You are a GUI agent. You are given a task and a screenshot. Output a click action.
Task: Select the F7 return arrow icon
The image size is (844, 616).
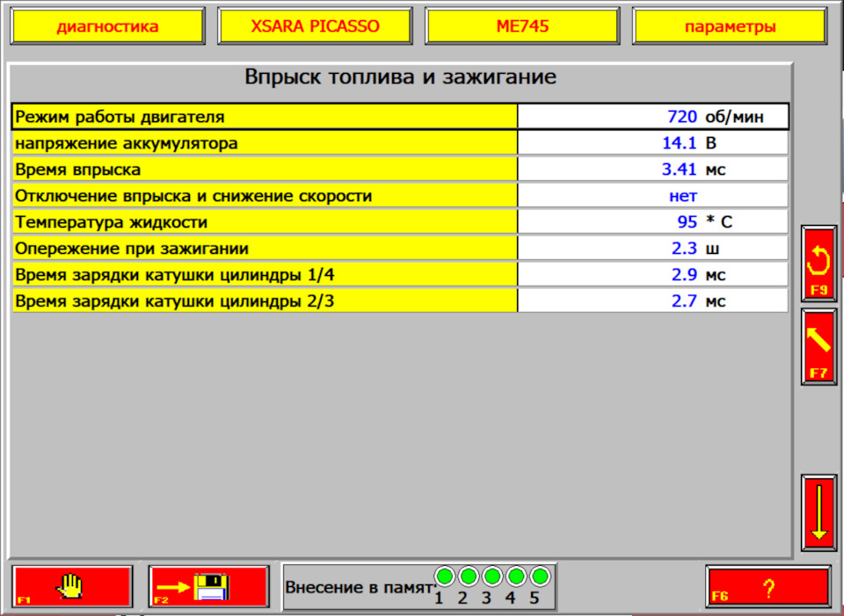(818, 347)
